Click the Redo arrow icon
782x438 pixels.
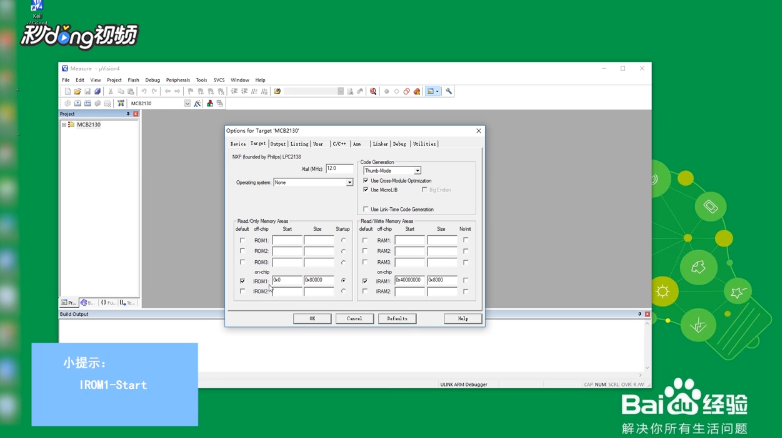pos(154,91)
